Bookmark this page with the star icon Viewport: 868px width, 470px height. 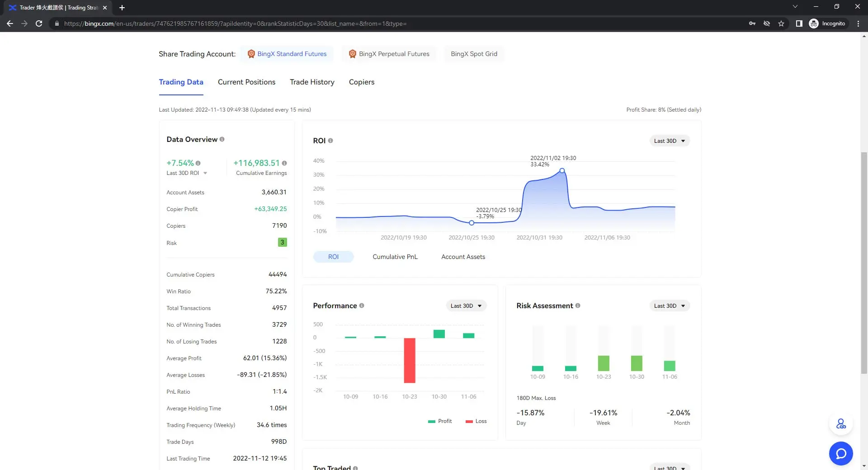tap(781, 23)
